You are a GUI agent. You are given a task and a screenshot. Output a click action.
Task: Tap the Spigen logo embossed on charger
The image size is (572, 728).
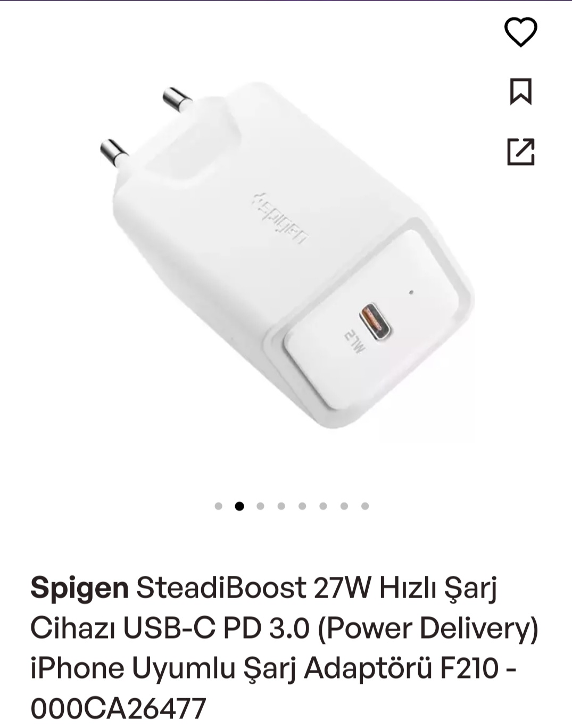tap(280, 218)
